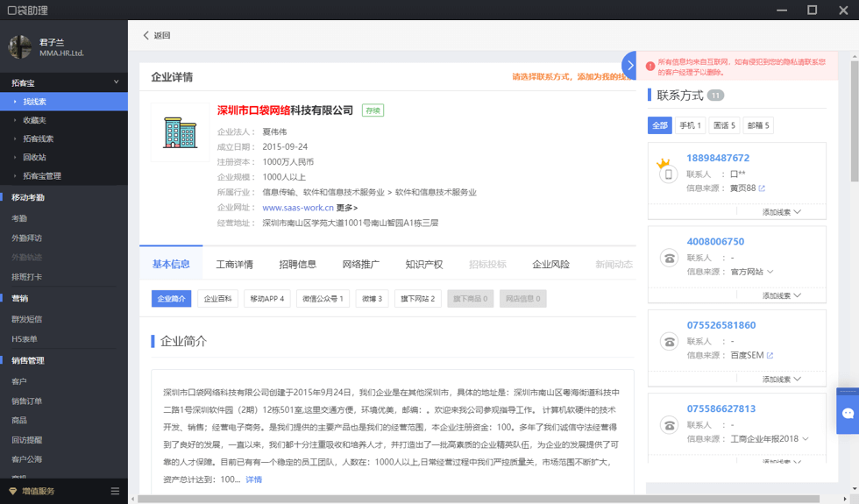Switch to the 工商详情 tab
This screenshot has width=859, height=504.
pyautogui.click(x=234, y=265)
